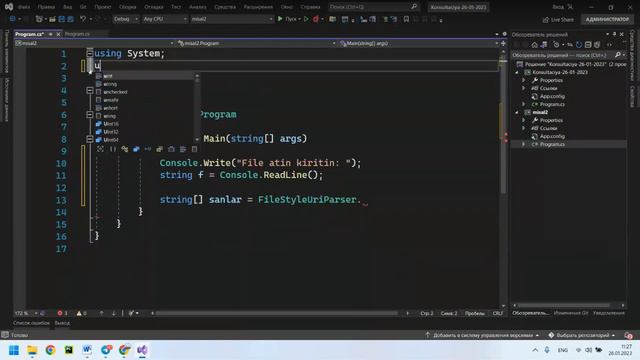Open the Debug configuration dropdown

coord(126,19)
